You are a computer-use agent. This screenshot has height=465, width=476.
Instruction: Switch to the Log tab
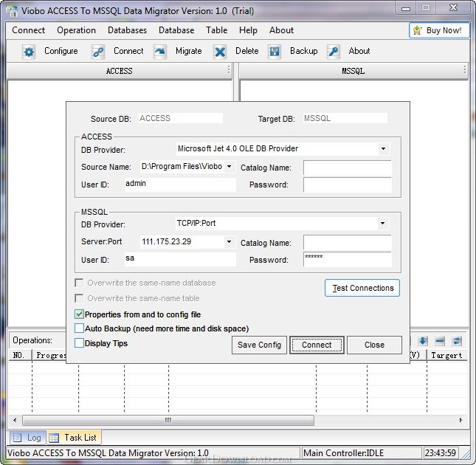pos(28,438)
